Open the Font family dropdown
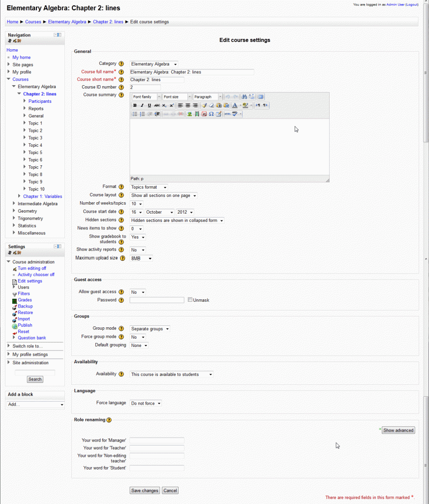 pyautogui.click(x=146, y=97)
